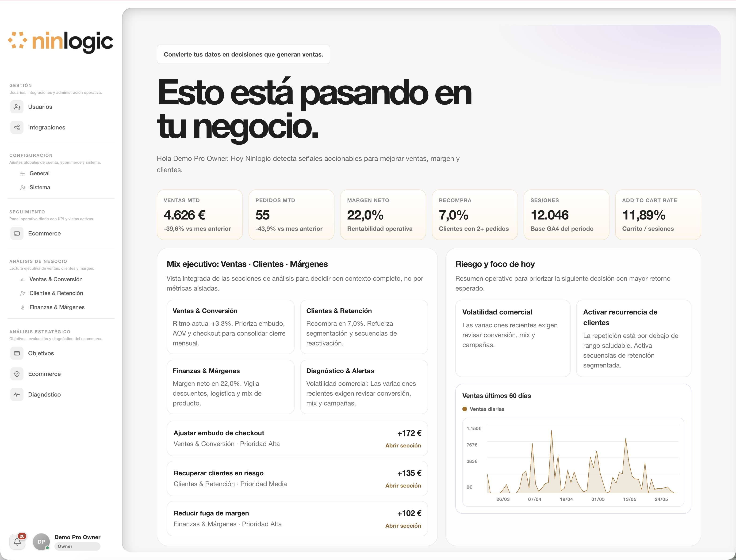Open Ecommerce under Seguimiento
736x560 pixels.
44,234
